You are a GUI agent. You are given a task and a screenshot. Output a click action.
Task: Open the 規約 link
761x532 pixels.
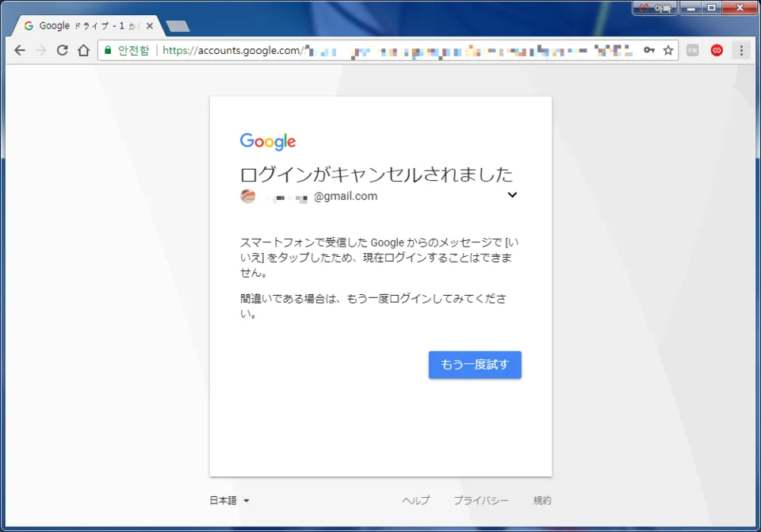point(541,500)
